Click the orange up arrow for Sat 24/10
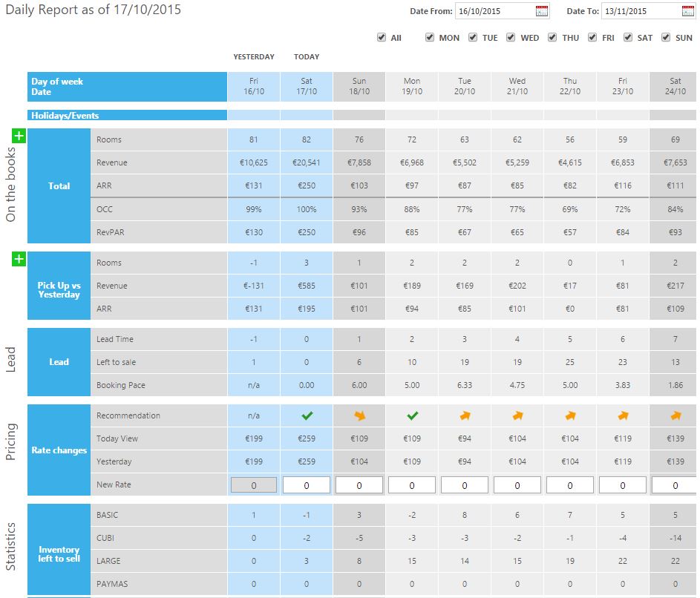Image resolution: width=700 pixels, height=598 pixels. tap(675, 415)
